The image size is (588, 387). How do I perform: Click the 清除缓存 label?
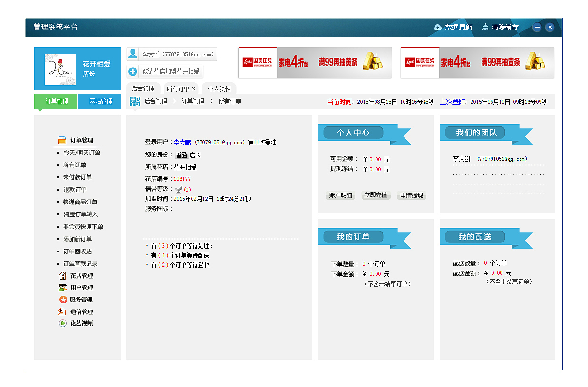pyautogui.click(x=505, y=27)
